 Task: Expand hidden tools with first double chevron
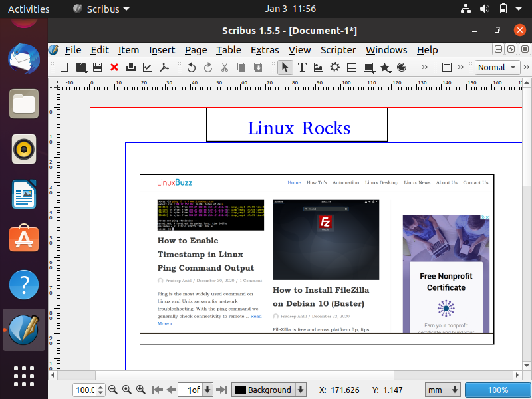(x=424, y=67)
